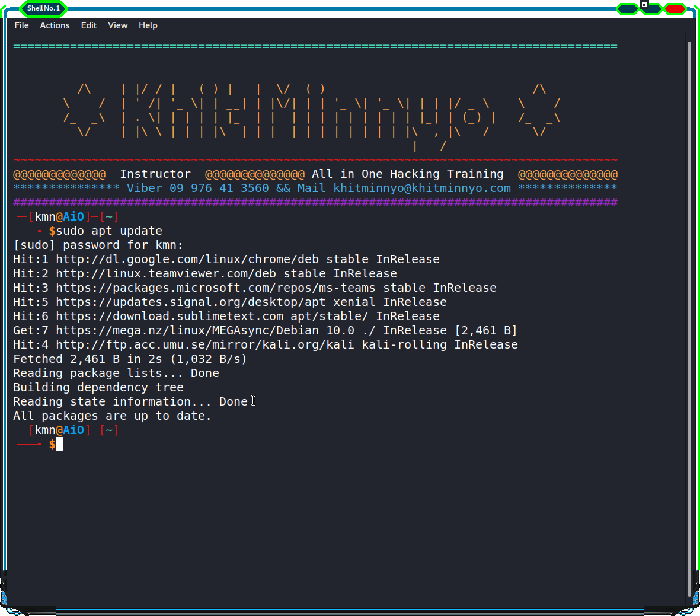The height and width of the screenshot is (616, 700).
Task: Click 'All packages are up to date.' line
Action: click(112, 416)
